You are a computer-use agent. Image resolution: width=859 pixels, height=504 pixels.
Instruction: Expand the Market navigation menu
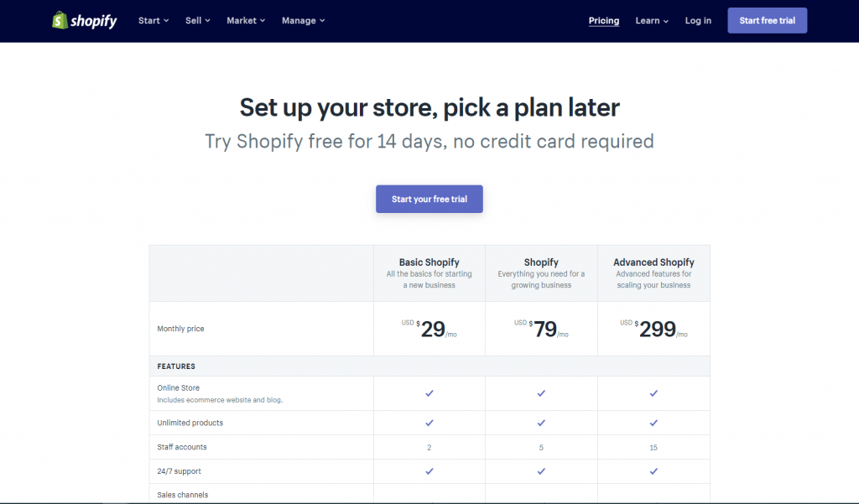pyautogui.click(x=246, y=20)
